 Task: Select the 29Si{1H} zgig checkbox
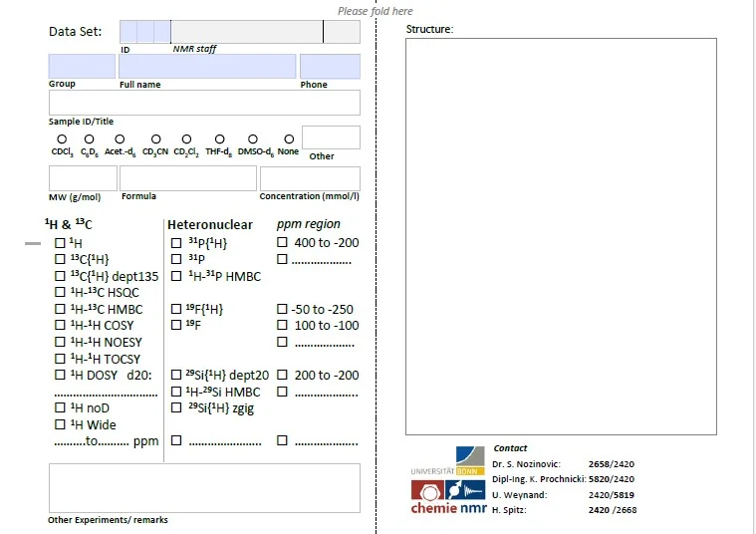click(x=177, y=407)
